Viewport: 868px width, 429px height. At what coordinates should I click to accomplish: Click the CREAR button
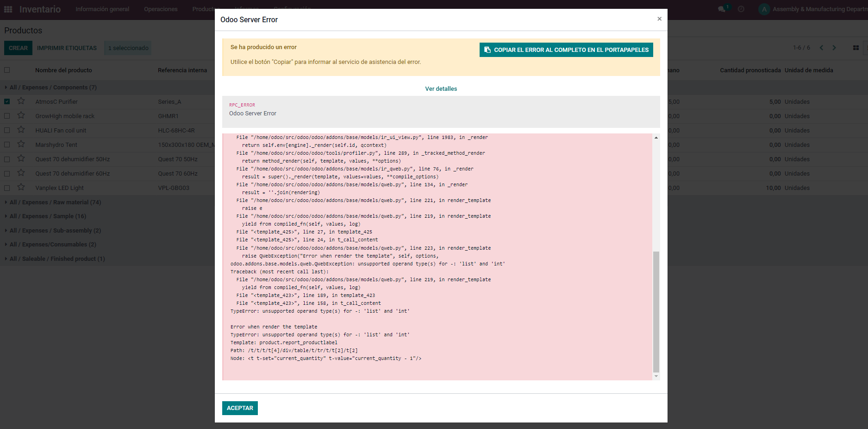tap(18, 48)
